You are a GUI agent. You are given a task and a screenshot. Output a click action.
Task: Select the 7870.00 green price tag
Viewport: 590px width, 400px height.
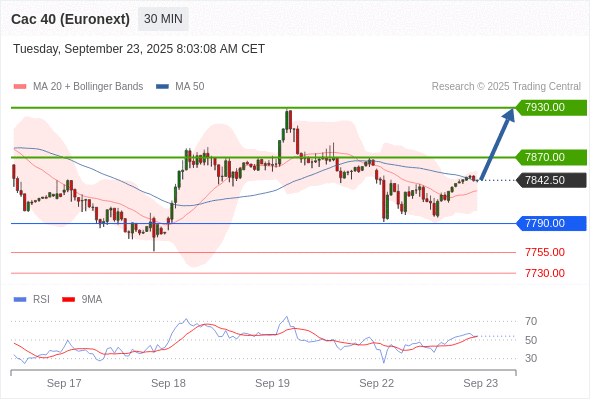tap(551, 157)
